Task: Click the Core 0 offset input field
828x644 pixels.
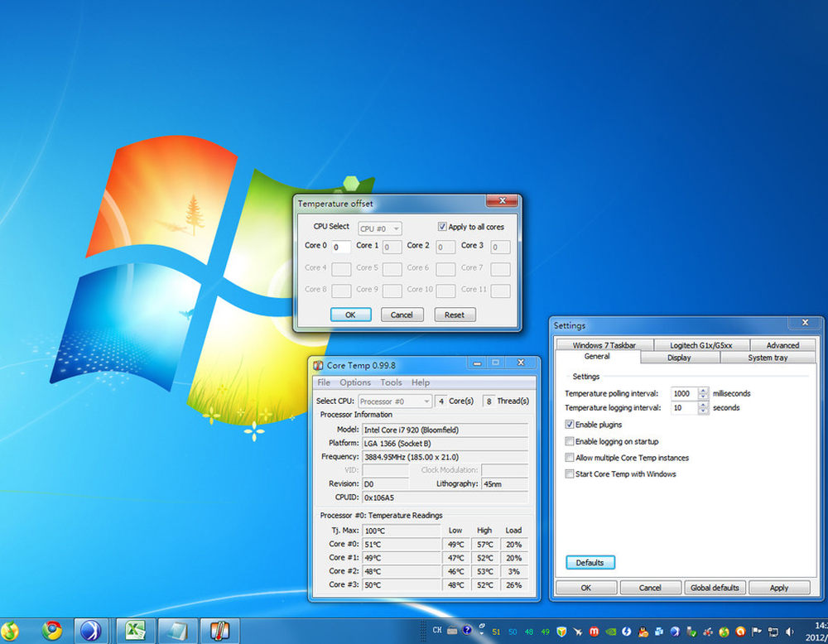Action: (341, 247)
